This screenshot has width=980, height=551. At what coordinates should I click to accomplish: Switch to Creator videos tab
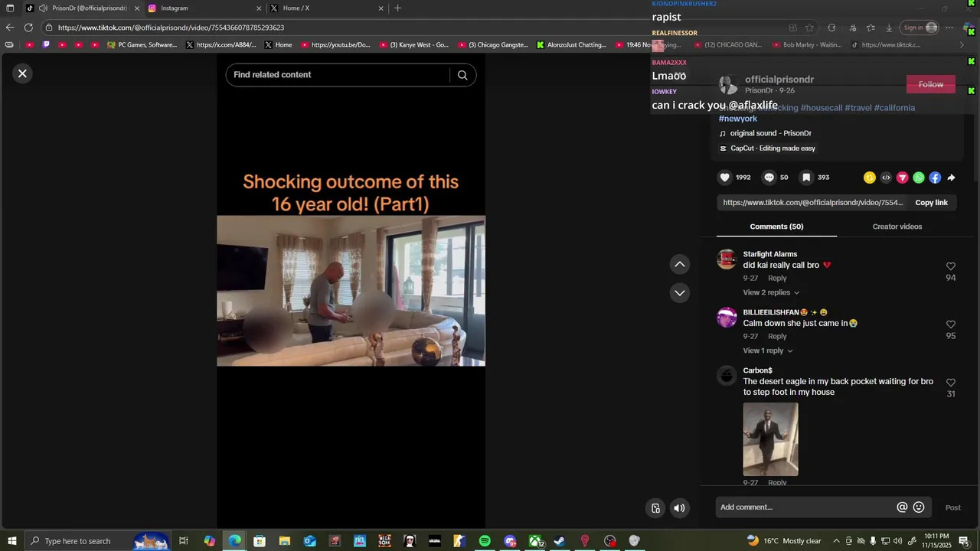coord(897,227)
